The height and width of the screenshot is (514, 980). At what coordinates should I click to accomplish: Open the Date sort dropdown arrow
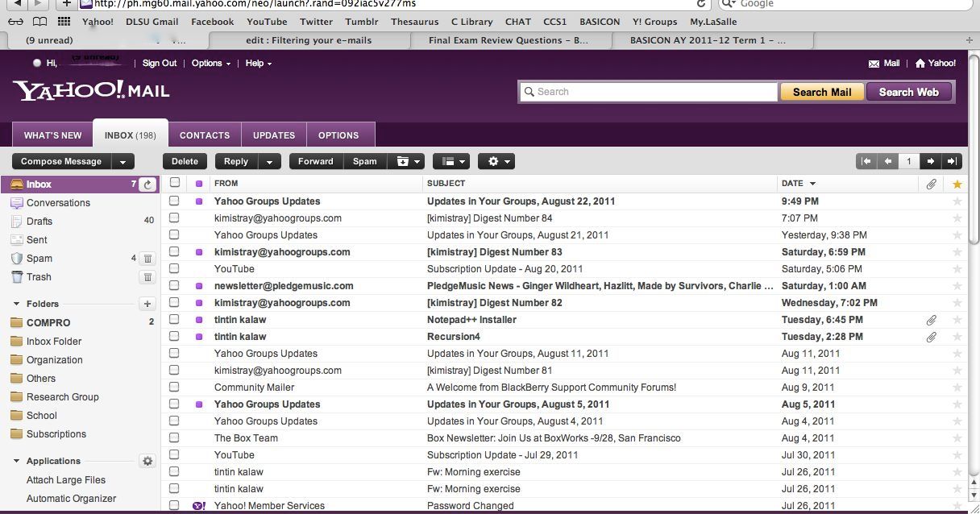click(x=814, y=184)
